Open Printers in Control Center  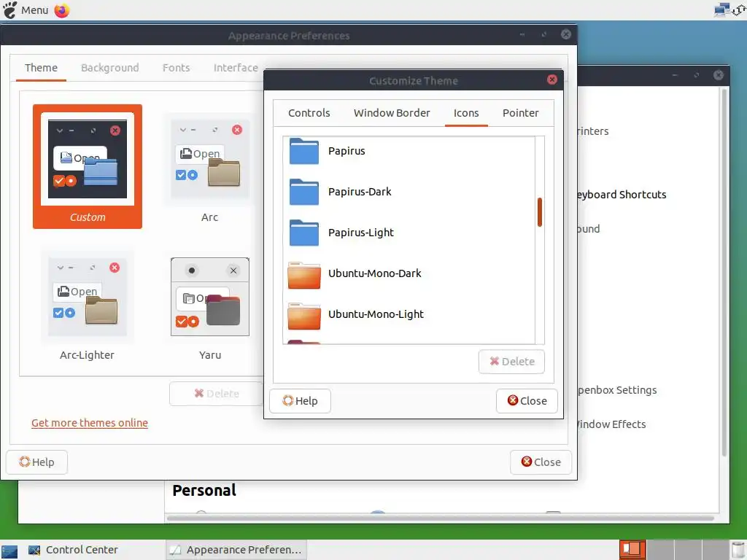tap(592, 131)
